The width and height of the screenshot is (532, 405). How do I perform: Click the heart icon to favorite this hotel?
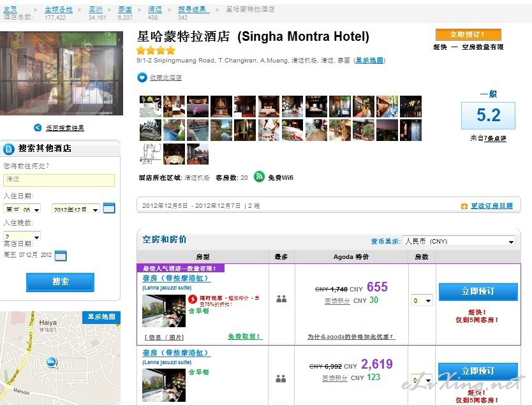(142, 78)
